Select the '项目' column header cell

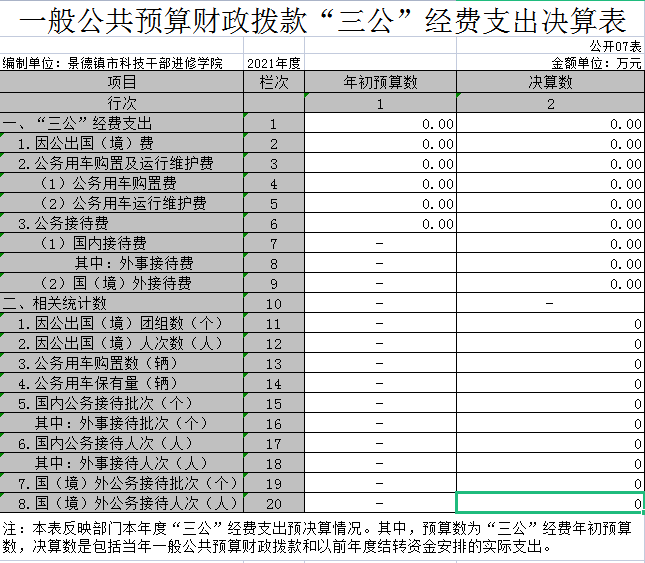[122, 82]
